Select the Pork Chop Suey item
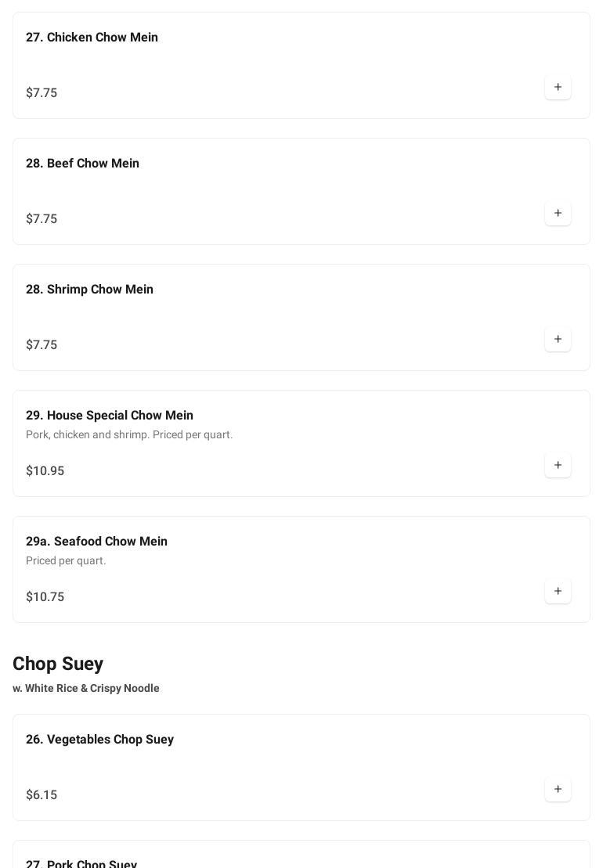603x868 pixels. click(x=81, y=863)
